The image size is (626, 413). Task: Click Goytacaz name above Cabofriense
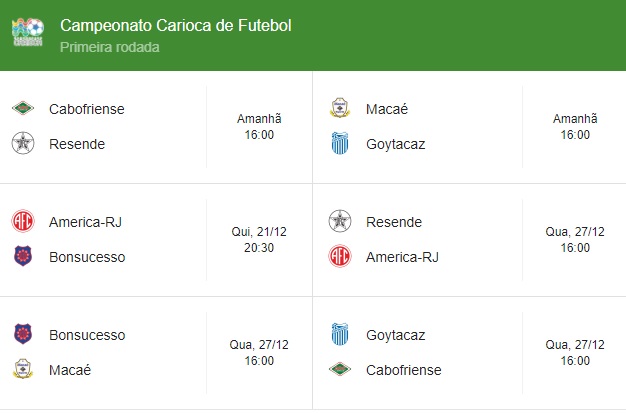click(395, 335)
